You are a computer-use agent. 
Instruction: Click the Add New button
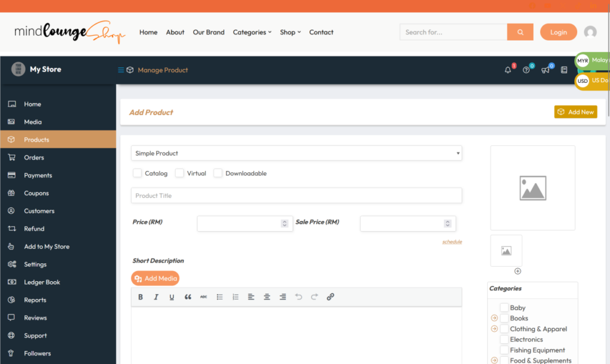pyautogui.click(x=575, y=112)
